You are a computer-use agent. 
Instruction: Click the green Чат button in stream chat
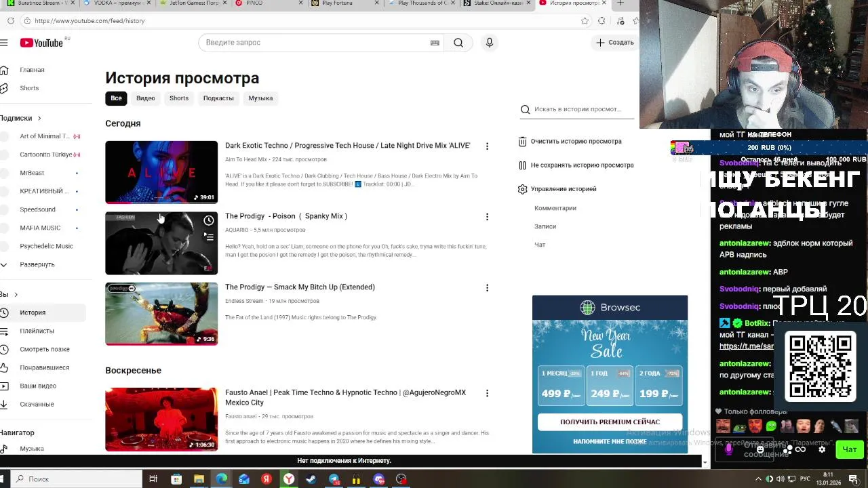[x=850, y=449]
